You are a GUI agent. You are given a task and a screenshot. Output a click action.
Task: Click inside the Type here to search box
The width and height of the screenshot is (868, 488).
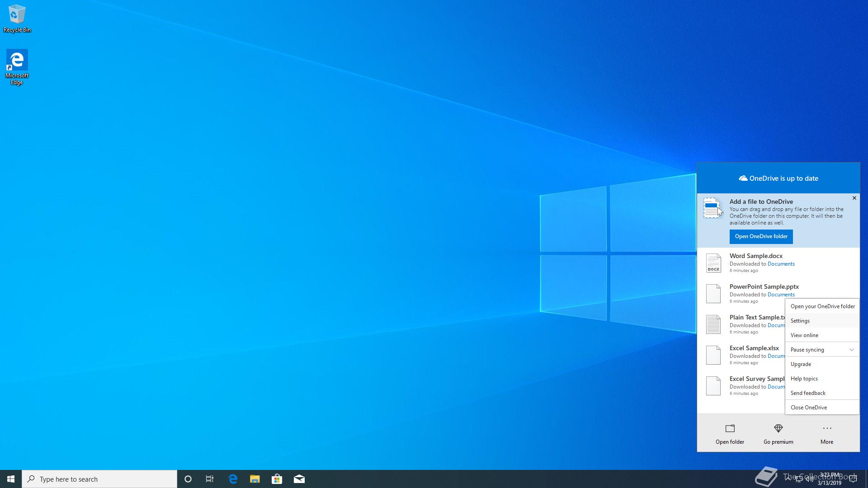point(99,479)
